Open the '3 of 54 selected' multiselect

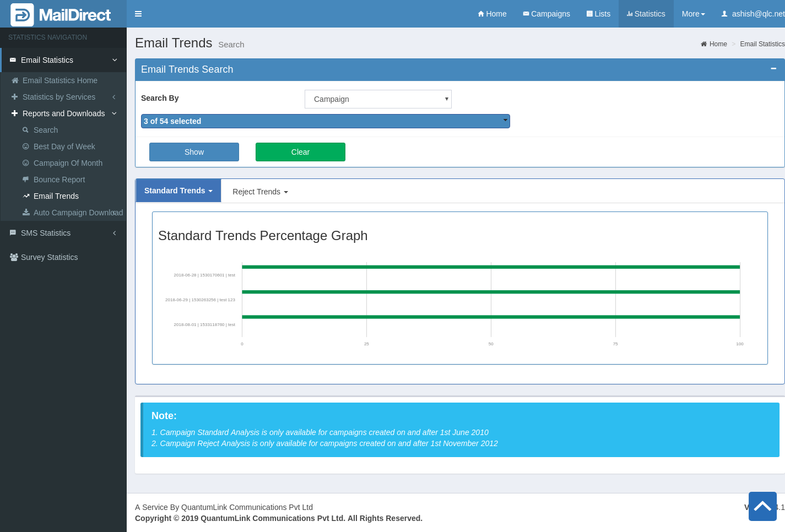click(325, 121)
